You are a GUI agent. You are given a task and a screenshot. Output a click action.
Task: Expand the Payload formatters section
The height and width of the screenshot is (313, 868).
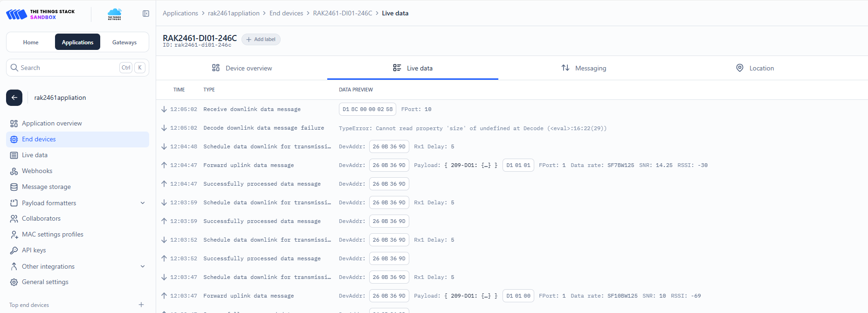(143, 203)
